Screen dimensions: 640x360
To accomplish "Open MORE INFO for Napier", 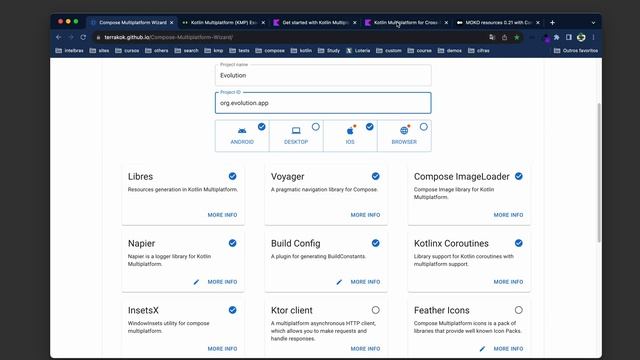I will [222, 282].
